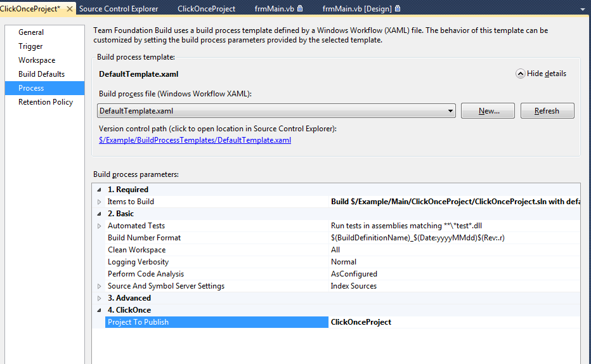This screenshot has width=591, height=364.
Task: Click the Refresh button
Action: (x=547, y=111)
